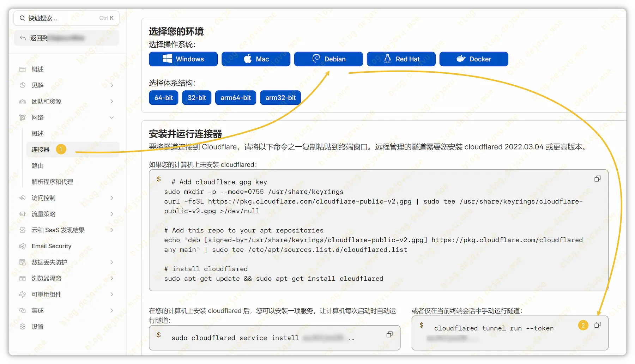Screen dimensions: 635x364
Task: Expand the 访问控制 sidebar entry
Action: click(112, 198)
